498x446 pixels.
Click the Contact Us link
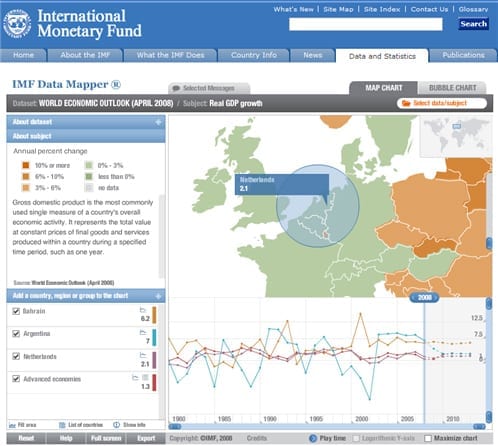429,9
